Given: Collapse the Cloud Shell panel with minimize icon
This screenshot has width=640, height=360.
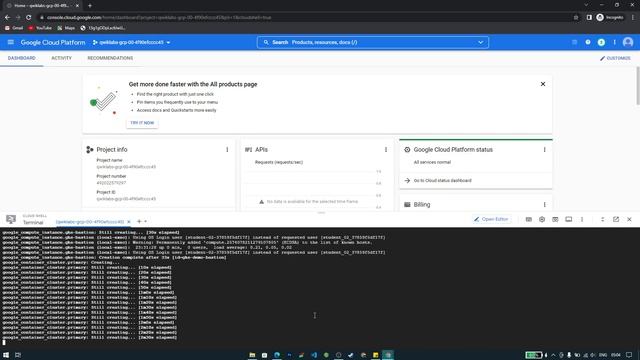Looking at the screenshot, I should (x=602, y=219).
